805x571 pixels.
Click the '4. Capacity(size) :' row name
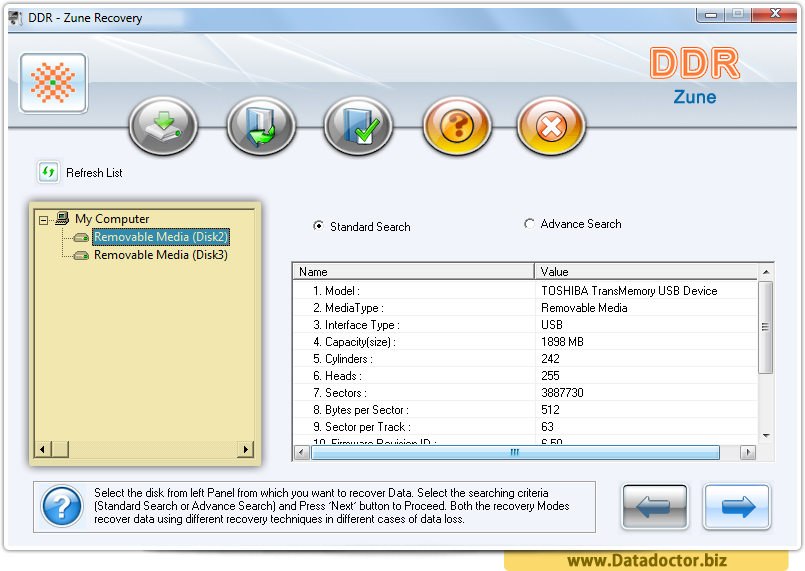click(x=354, y=341)
